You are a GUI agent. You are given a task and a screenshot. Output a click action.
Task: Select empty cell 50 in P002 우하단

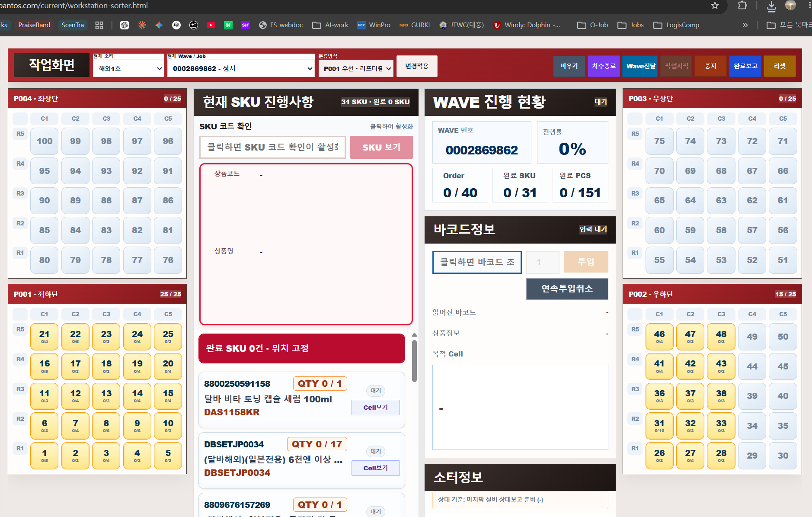click(x=783, y=337)
